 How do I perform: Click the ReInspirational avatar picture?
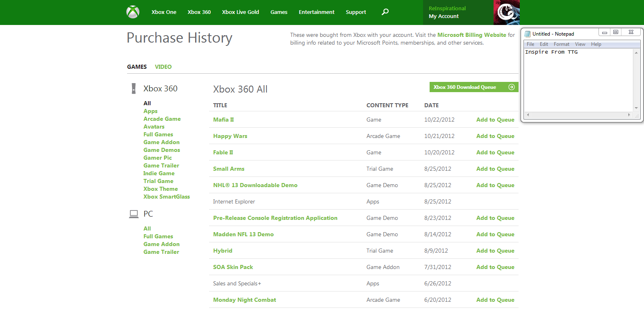point(507,12)
